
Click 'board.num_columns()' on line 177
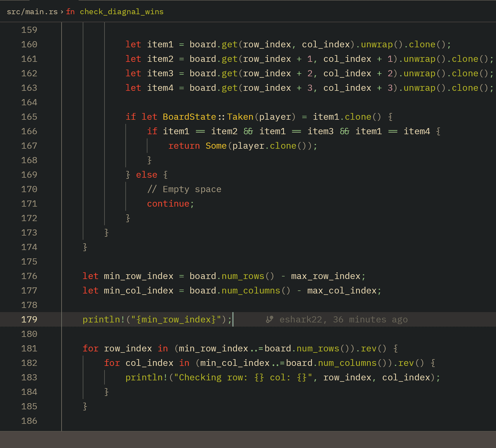240,290
